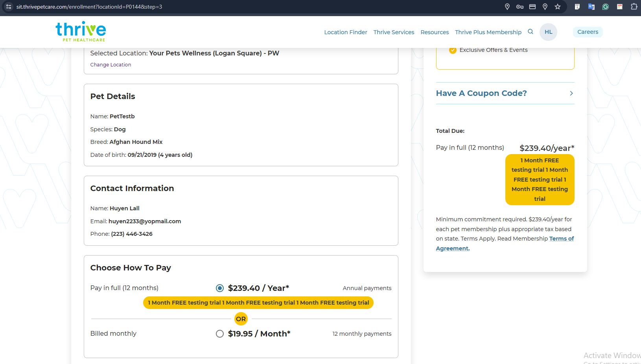Click the site information icon in address bar

(x=8, y=7)
